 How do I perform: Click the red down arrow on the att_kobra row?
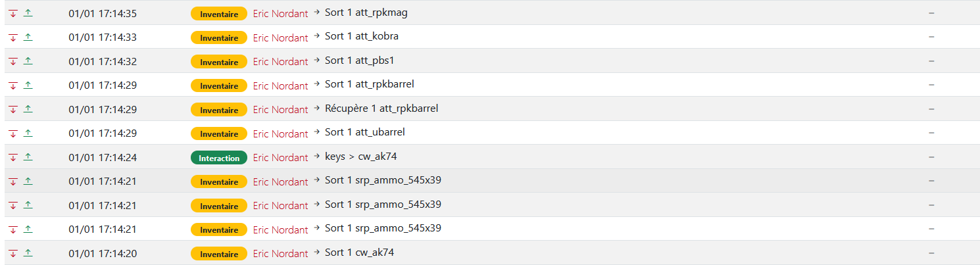12,37
